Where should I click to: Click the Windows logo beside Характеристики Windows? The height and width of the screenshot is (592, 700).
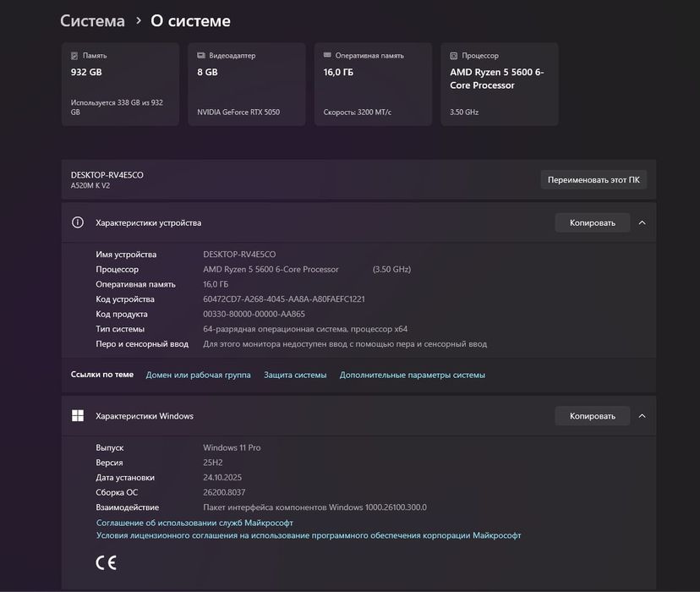(78, 415)
